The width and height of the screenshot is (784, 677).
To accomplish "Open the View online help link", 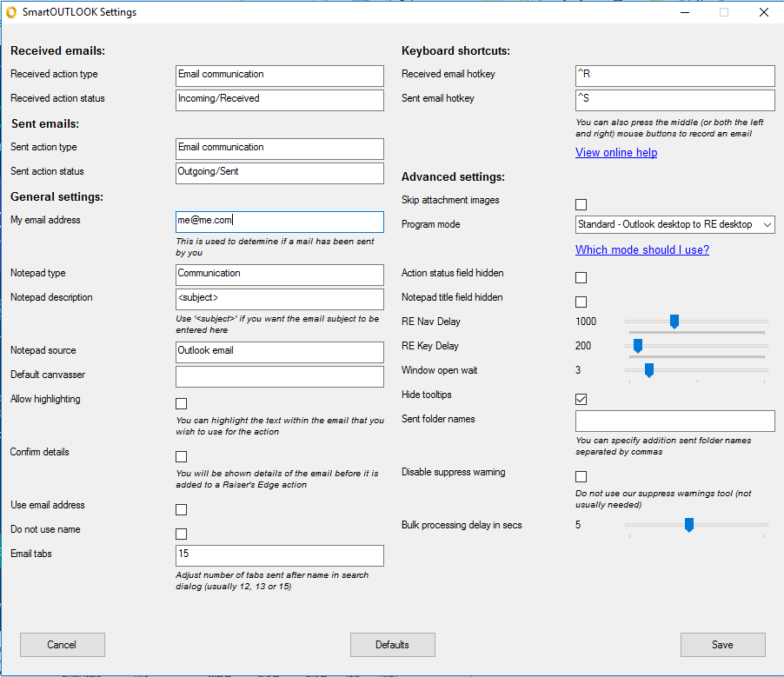I will (616, 152).
